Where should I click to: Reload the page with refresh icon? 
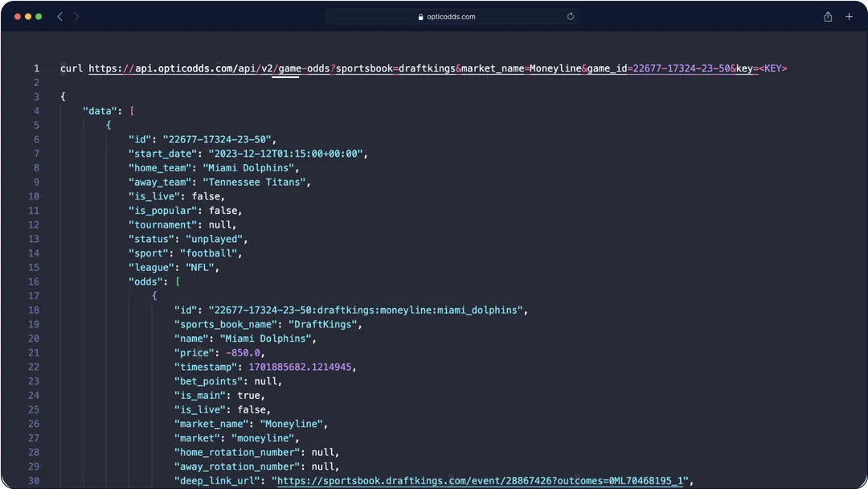tap(570, 17)
